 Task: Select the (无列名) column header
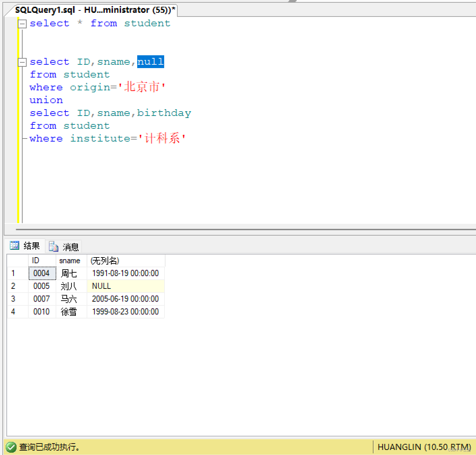pos(126,261)
